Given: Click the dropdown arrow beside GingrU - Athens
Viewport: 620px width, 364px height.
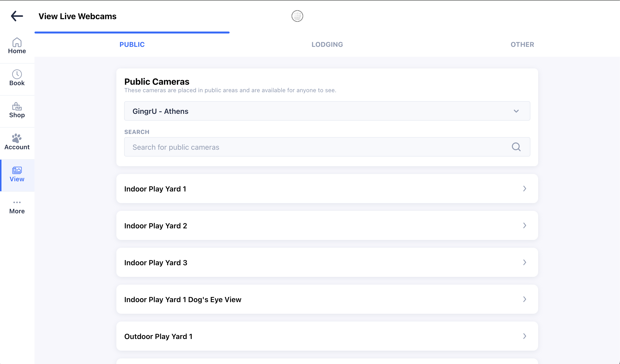Looking at the screenshot, I should pos(516,111).
